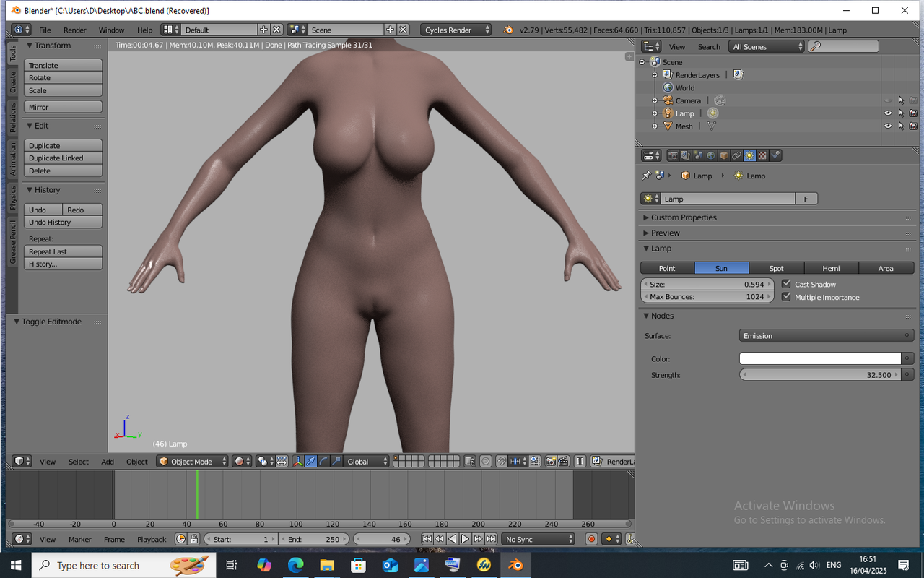Screen dimensions: 924x578
Task: Open the Texture properties tab
Action: pos(762,155)
